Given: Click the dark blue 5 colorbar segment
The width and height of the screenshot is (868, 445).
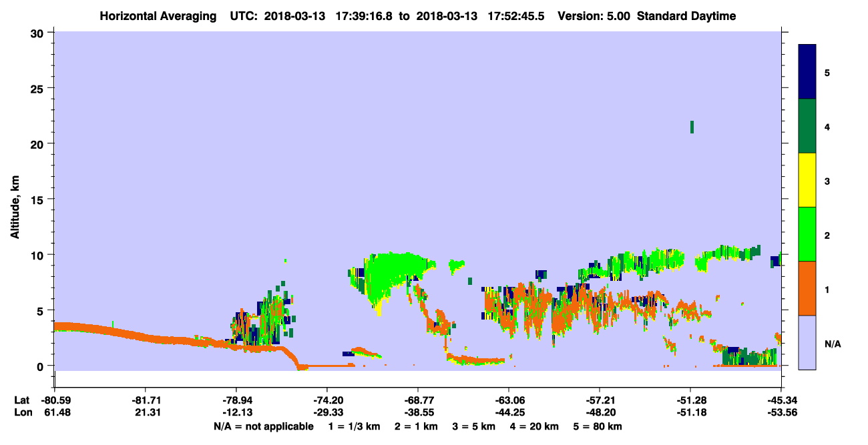Looking at the screenshot, I should click(807, 72).
